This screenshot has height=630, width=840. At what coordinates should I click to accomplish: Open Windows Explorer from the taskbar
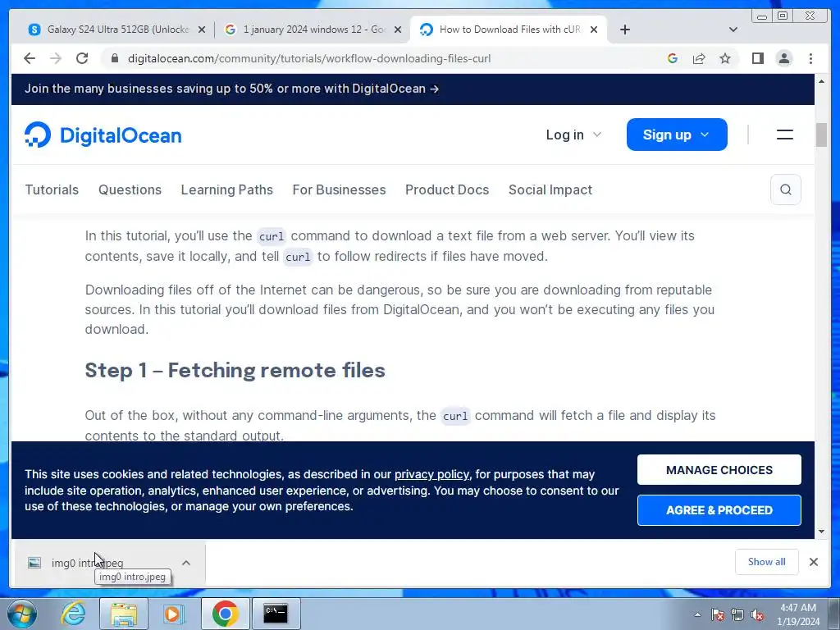(x=124, y=614)
